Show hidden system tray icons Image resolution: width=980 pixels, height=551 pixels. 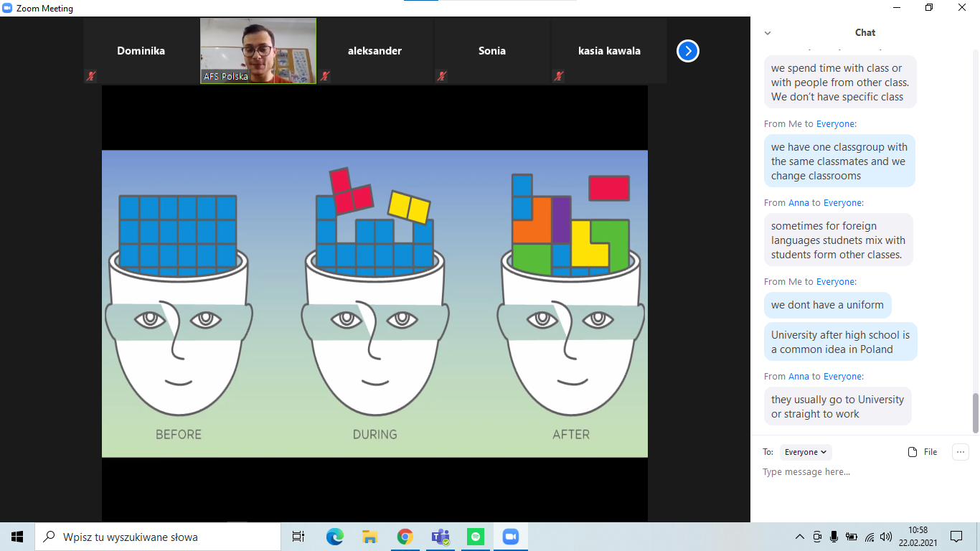(800, 537)
